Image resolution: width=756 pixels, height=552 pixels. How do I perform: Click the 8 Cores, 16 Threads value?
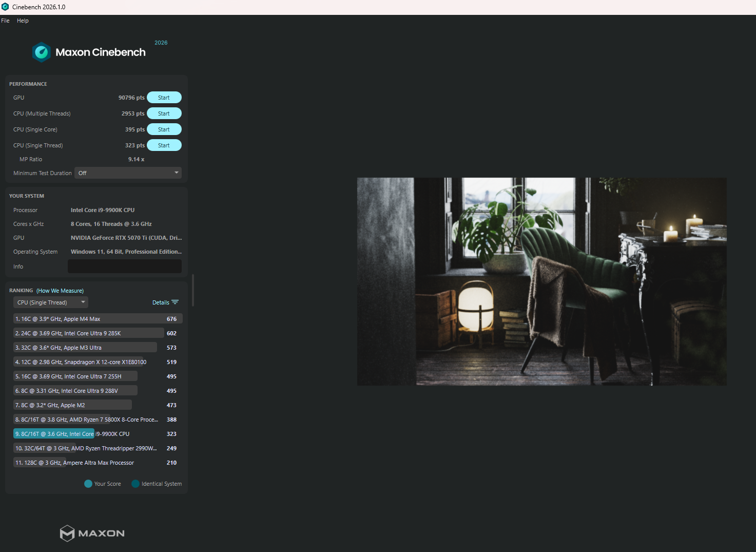click(x=111, y=224)
